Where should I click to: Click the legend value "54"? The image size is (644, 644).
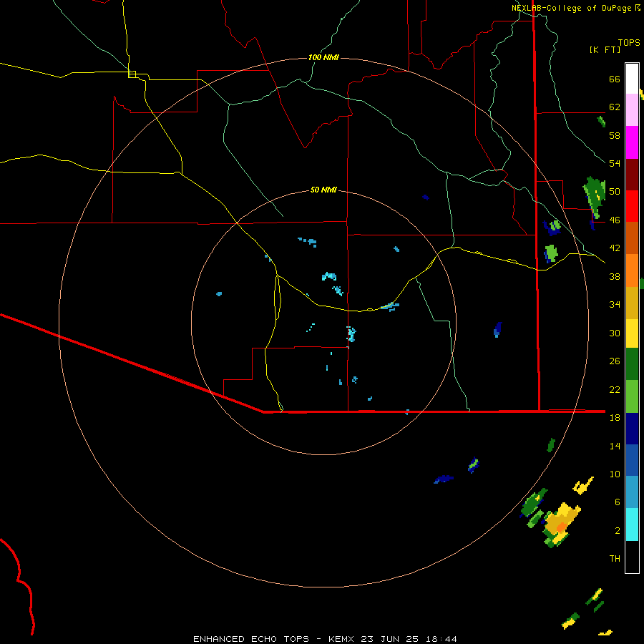(615, 163)
